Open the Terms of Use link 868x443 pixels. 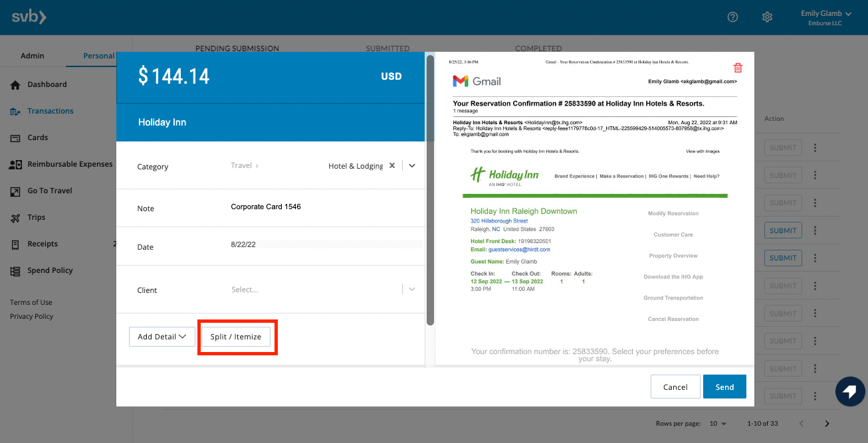pos(31,303)
